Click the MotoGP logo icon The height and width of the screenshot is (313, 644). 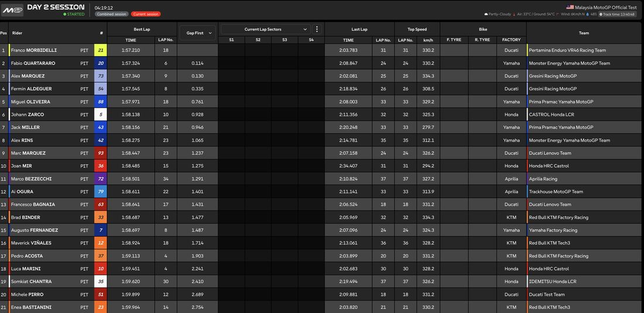pyautogui.click(x=12, y=10)
